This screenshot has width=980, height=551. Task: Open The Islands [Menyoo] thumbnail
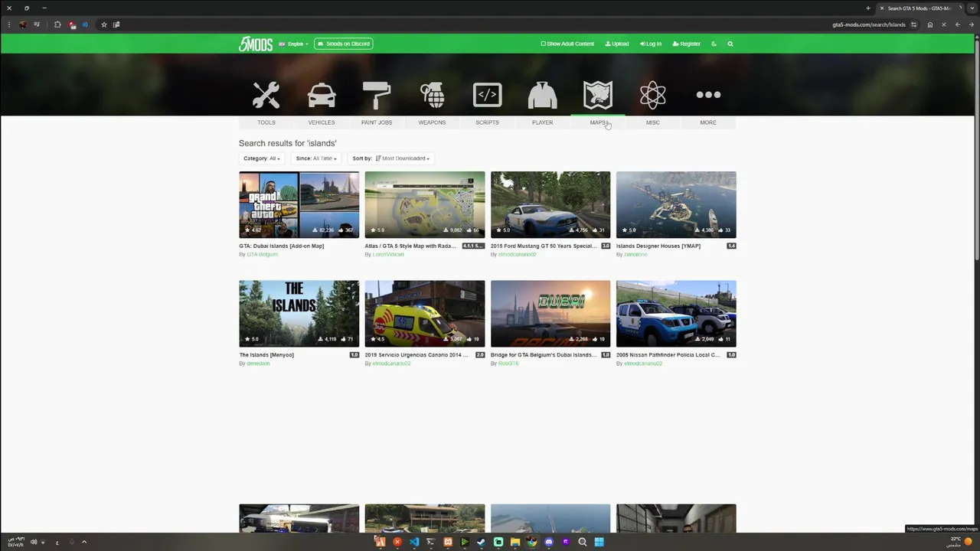coord(299,313)
